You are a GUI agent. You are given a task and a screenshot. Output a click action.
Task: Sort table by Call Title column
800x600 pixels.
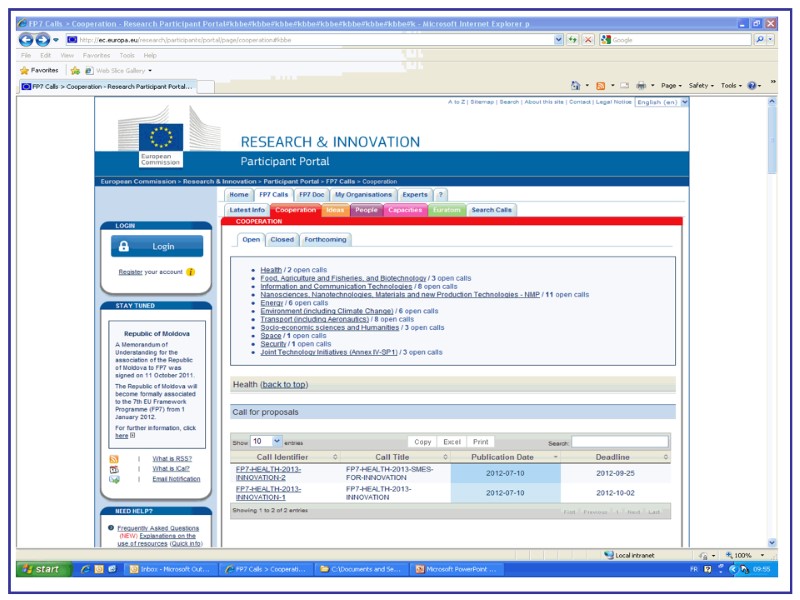[x=395, y=457]
